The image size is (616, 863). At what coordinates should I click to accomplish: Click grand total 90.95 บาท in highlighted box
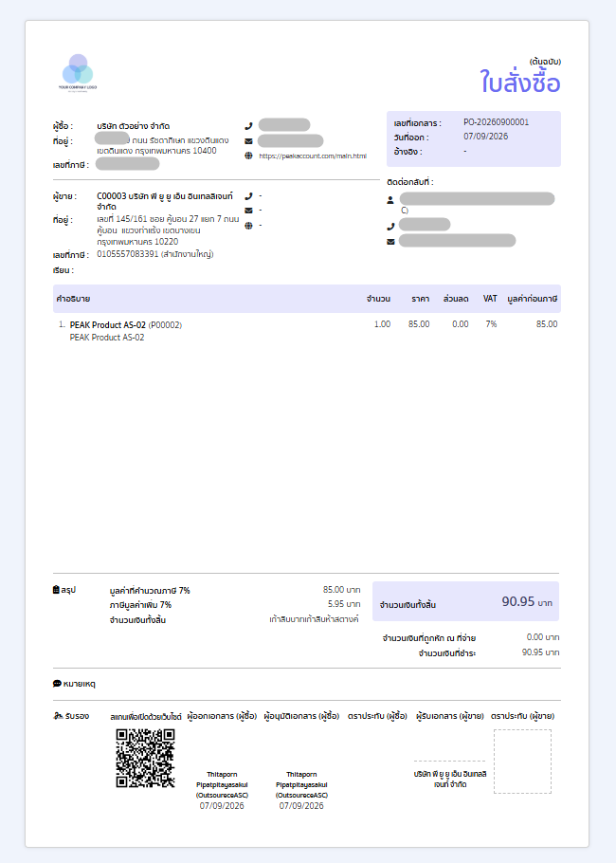coord(527,601)
